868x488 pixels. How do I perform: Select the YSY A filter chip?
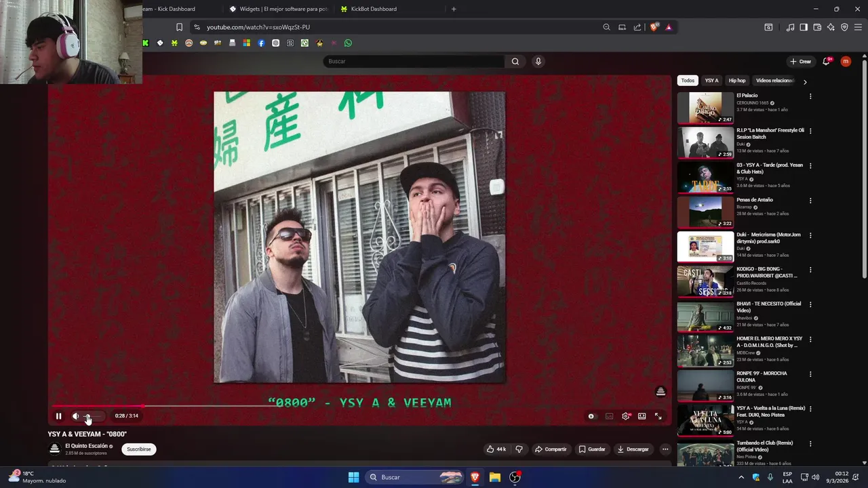[711, 81]
